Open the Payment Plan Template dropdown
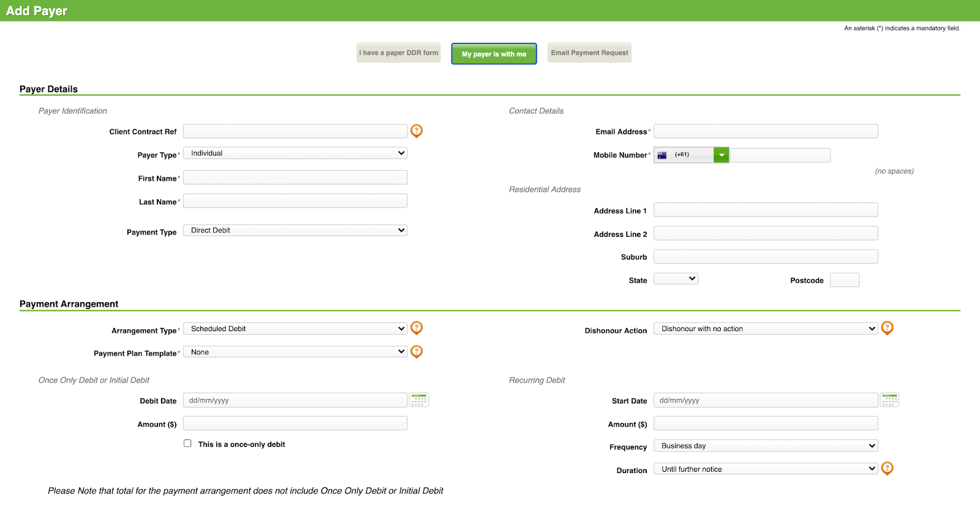 [295, 352]
